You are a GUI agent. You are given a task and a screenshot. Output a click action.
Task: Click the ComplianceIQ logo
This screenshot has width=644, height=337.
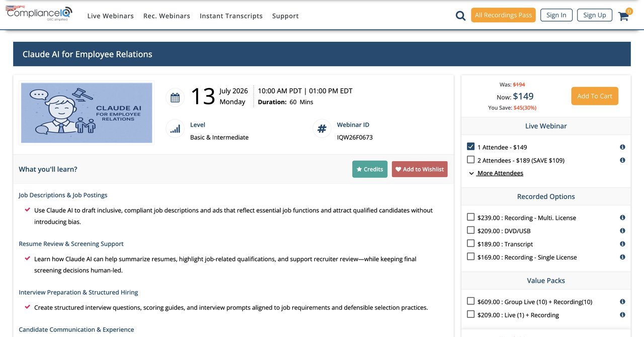click(x=39, y=13)
